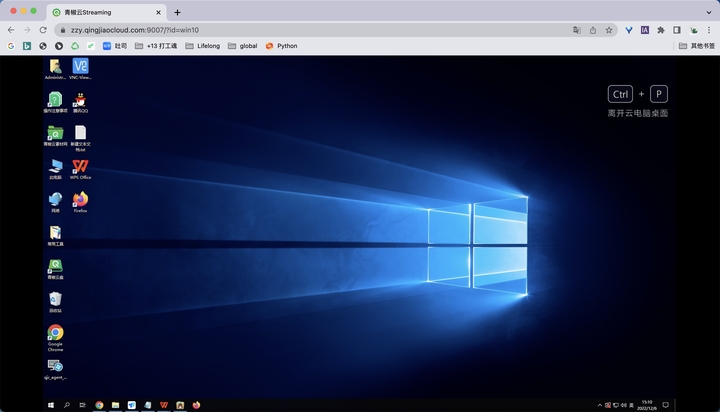Screen dimensions: 720x412
Task: Open the This PC (此电脑) icon
Action: [x=55, y=166]
